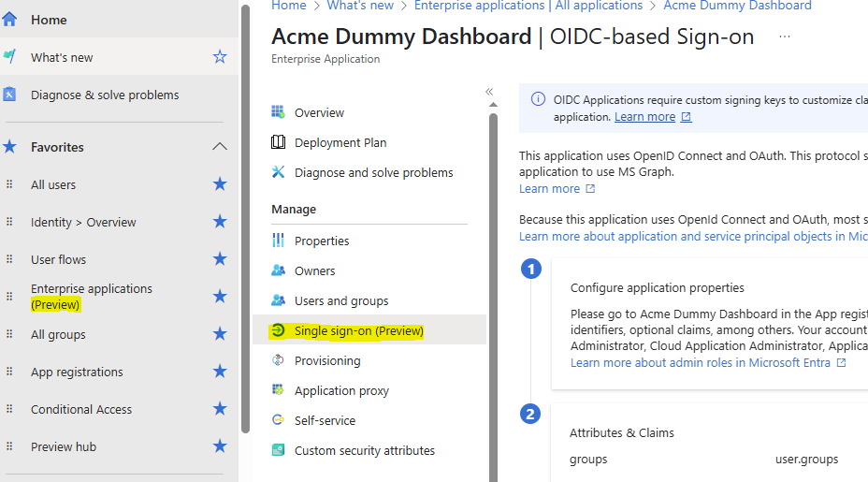
Task: Click drag handle beside Conditional Access
Action: pyautogui.click(x=9, y=409)
